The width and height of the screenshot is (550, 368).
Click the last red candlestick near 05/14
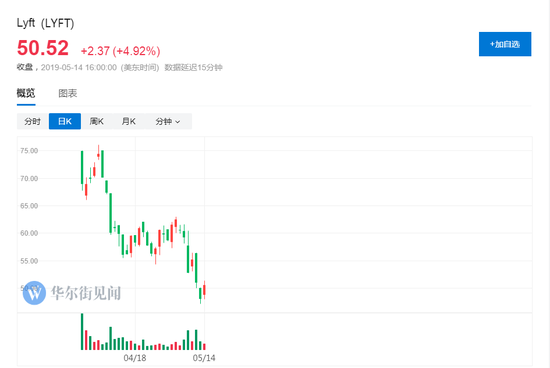coord(204,290)
